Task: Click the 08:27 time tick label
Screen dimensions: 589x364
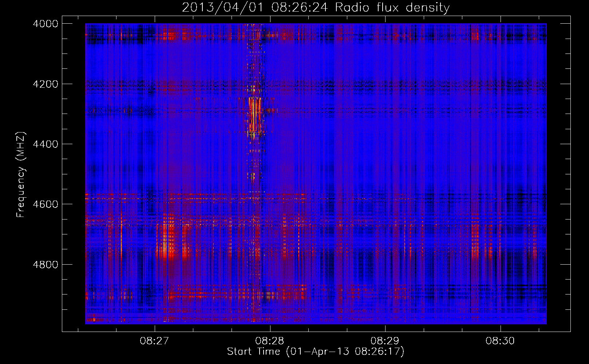Action: coord(155,341)
